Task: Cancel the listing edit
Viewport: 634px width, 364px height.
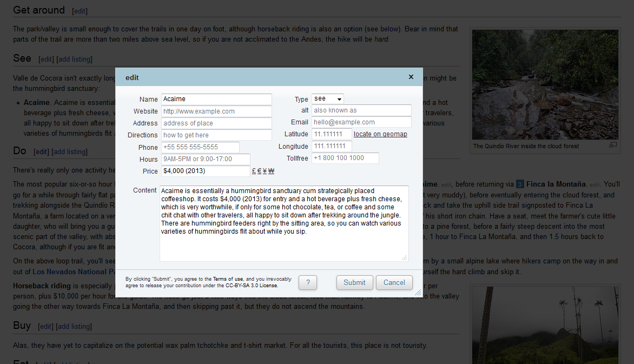Action: [x=394, y=282]
